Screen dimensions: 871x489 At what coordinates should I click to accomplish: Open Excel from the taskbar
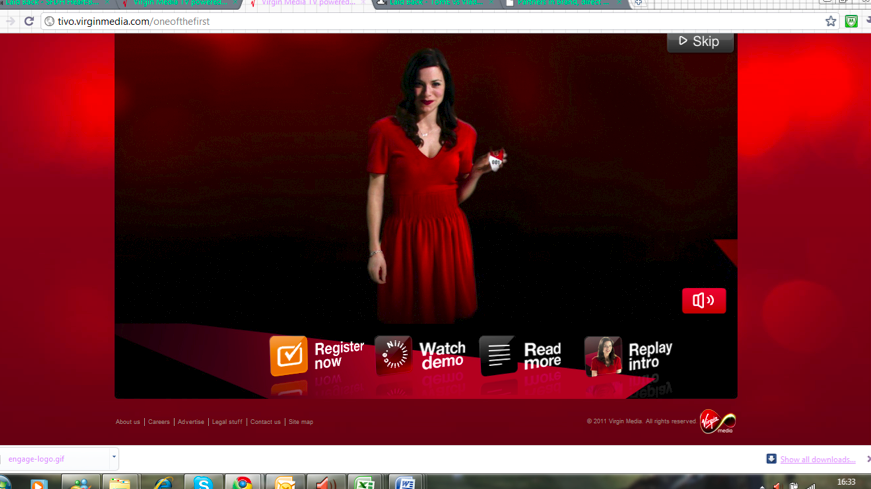click(x=365, y=482)
